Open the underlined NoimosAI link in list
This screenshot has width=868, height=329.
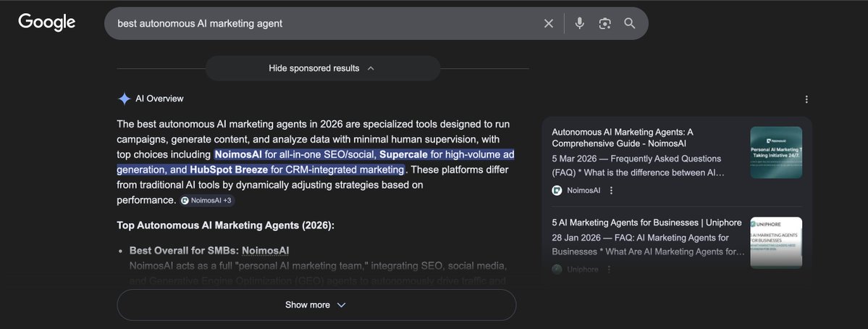(x=265, y=251)
